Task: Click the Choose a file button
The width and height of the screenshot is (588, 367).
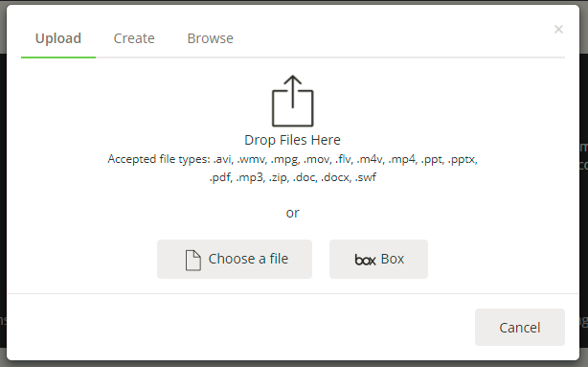Action: click(235, 259)
